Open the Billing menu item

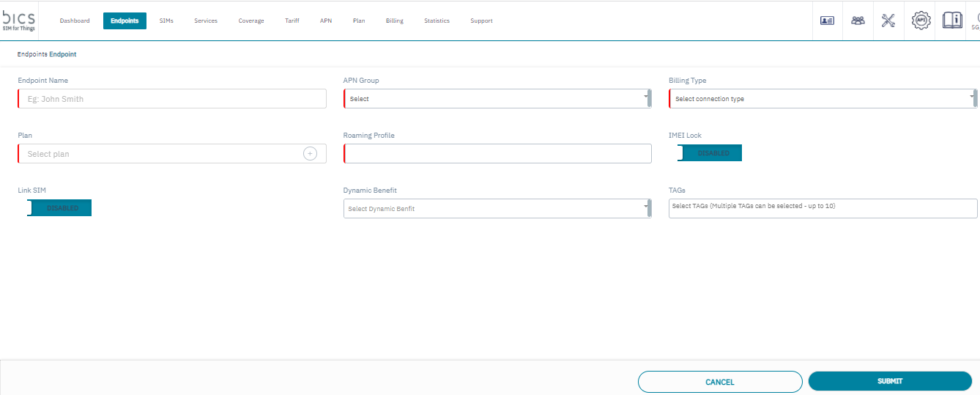coord(394,21)
